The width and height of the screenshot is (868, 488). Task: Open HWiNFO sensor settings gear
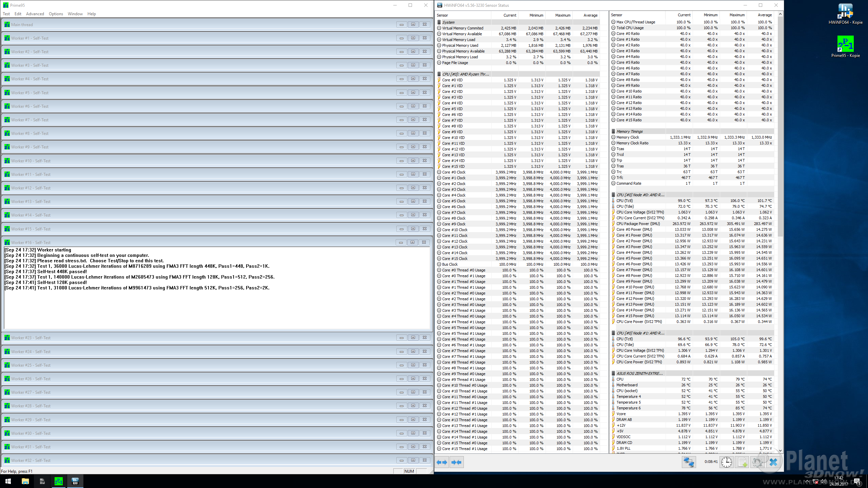click(757, 462)
